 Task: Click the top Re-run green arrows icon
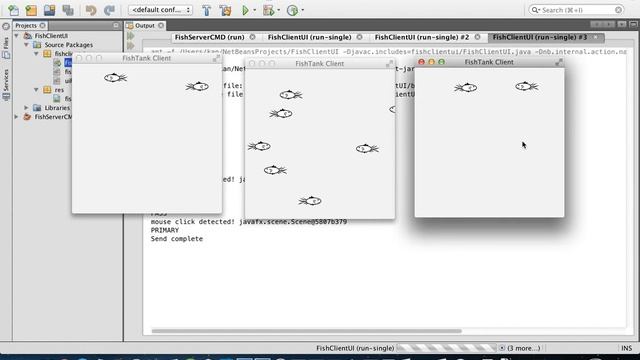(131, 36)
